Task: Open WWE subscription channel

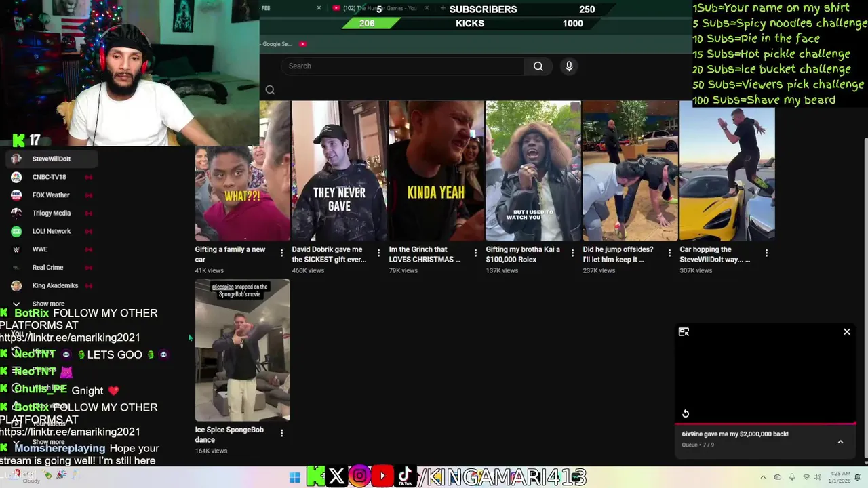Action: (52, 249)
